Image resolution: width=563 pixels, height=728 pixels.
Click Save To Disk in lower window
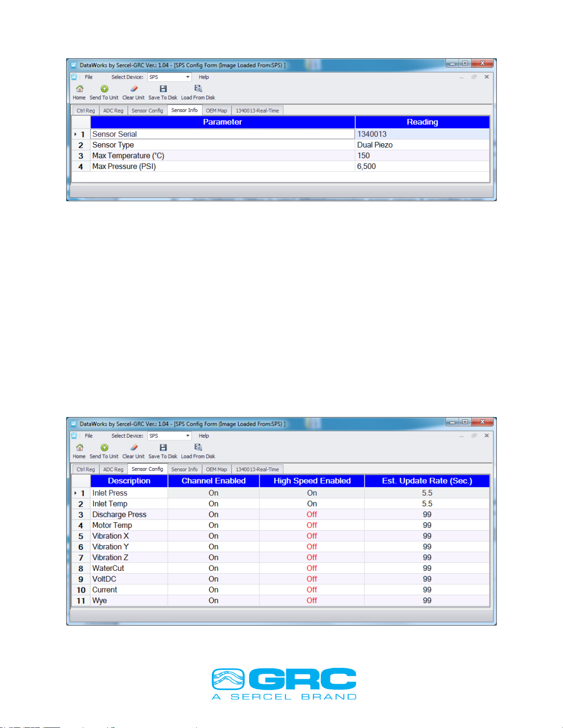[x=163, y=451]
